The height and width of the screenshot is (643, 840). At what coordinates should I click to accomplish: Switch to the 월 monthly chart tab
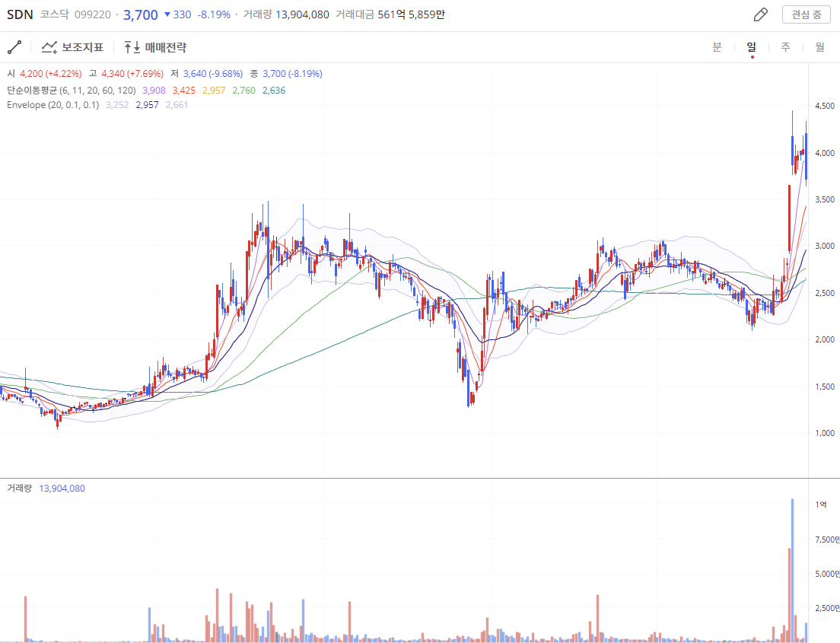point(819,47)
